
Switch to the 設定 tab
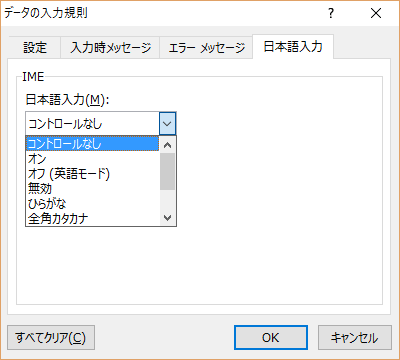click(35, 47)
